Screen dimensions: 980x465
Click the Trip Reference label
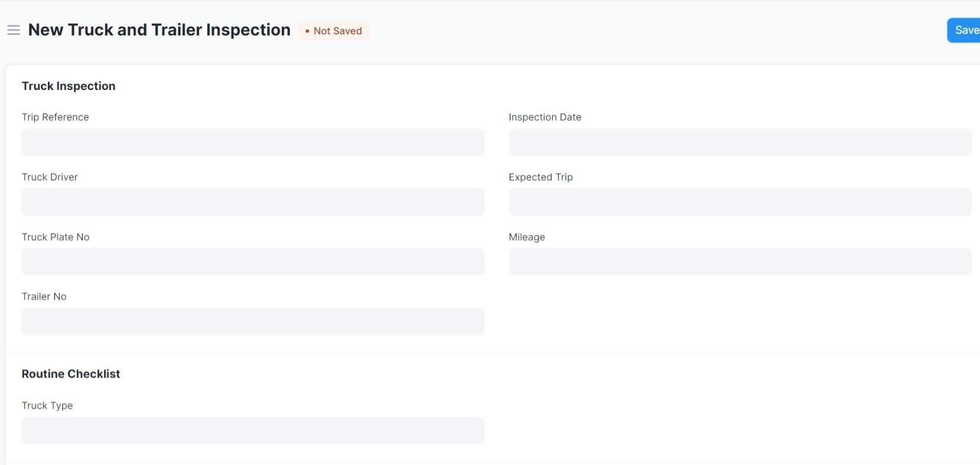coord(56,117)
